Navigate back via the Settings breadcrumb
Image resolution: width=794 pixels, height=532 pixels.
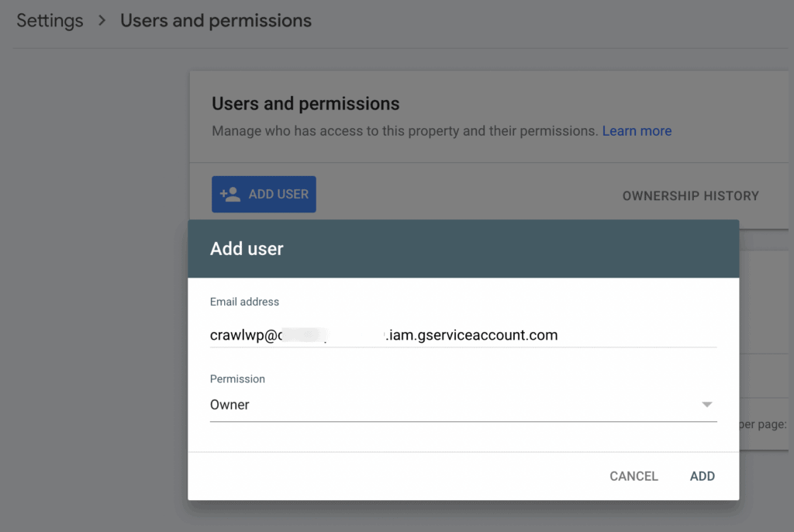50,21
